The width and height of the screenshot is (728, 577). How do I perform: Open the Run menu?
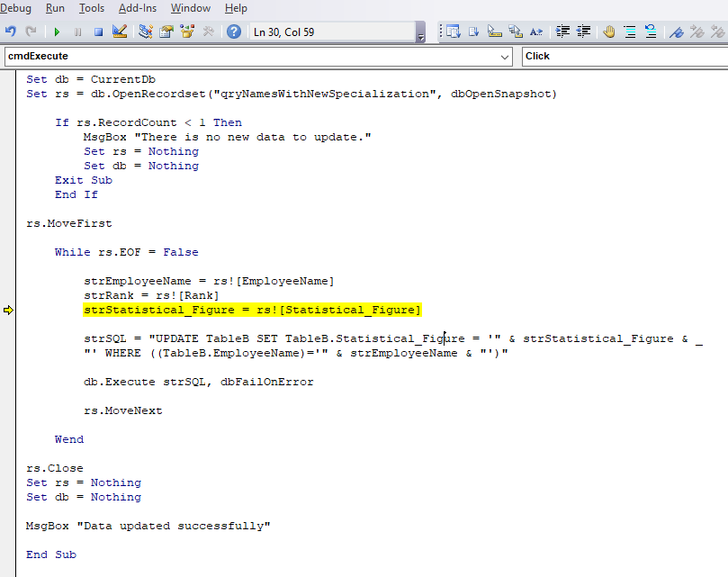(x=55, y=8)
